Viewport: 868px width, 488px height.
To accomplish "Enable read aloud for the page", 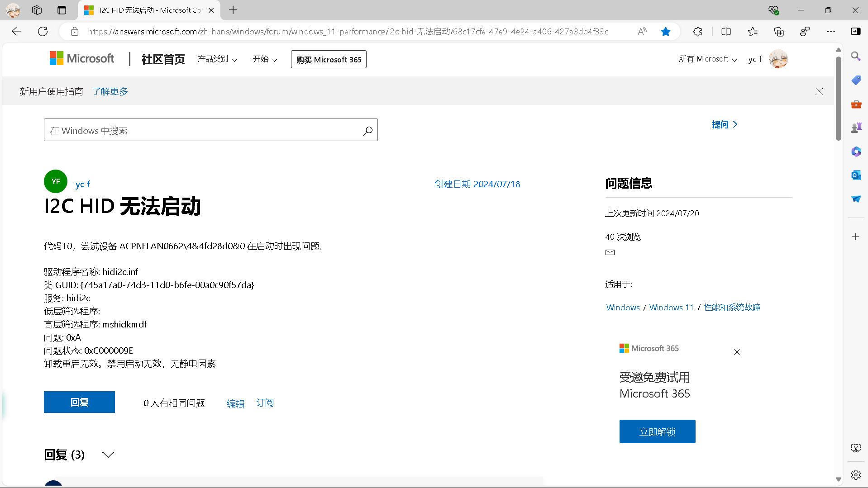I will tap(642, 31).
